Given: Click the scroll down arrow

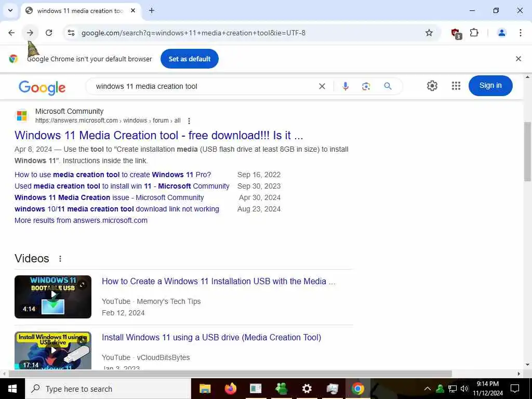Looking at the screenshot, I should coord(527,365).
